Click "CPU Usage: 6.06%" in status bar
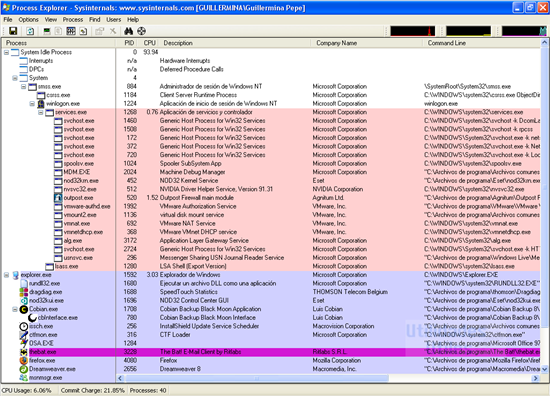The image size is (550, 396). [27, 390]
